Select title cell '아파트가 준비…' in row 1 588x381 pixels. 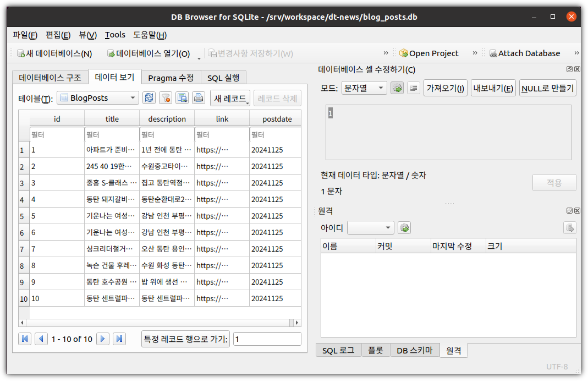click(x=112, y=150)
